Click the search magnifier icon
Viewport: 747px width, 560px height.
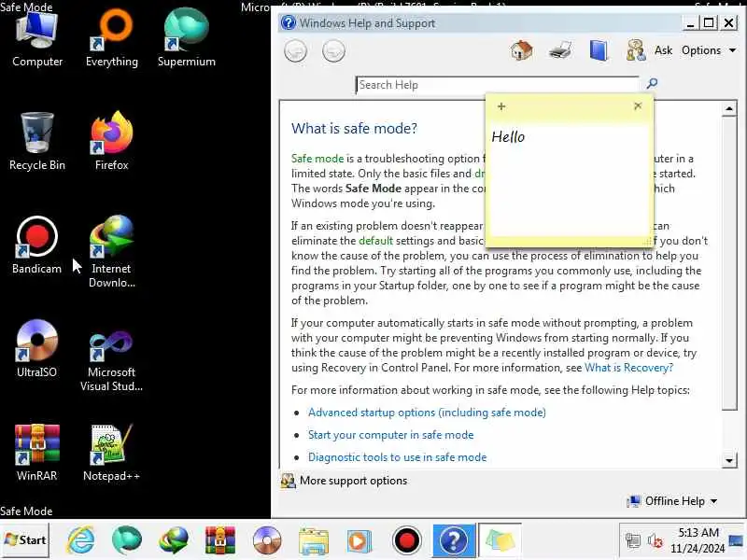[652, 84]
